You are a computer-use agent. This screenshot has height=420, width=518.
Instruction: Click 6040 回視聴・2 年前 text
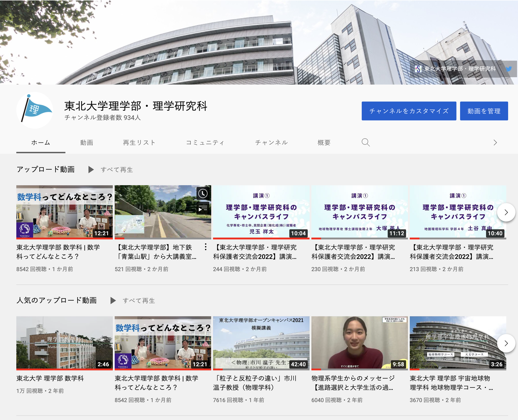click(337, 400)
